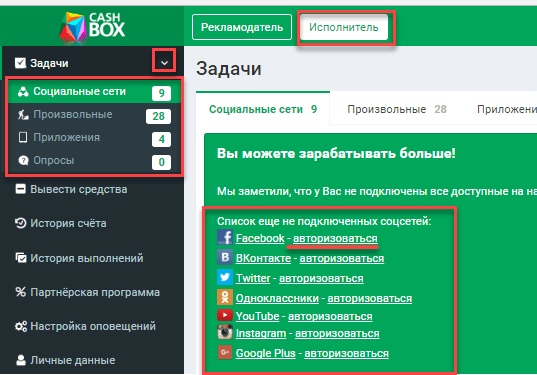Open the Социальные сети tab
The image size is (537, 375).
pos(263,109)
